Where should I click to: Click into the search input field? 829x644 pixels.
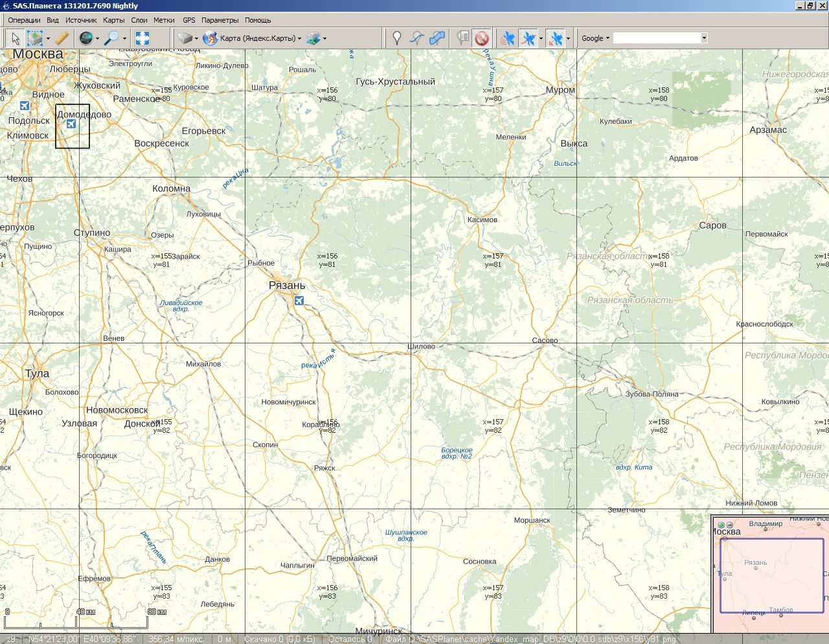(657, 38)
